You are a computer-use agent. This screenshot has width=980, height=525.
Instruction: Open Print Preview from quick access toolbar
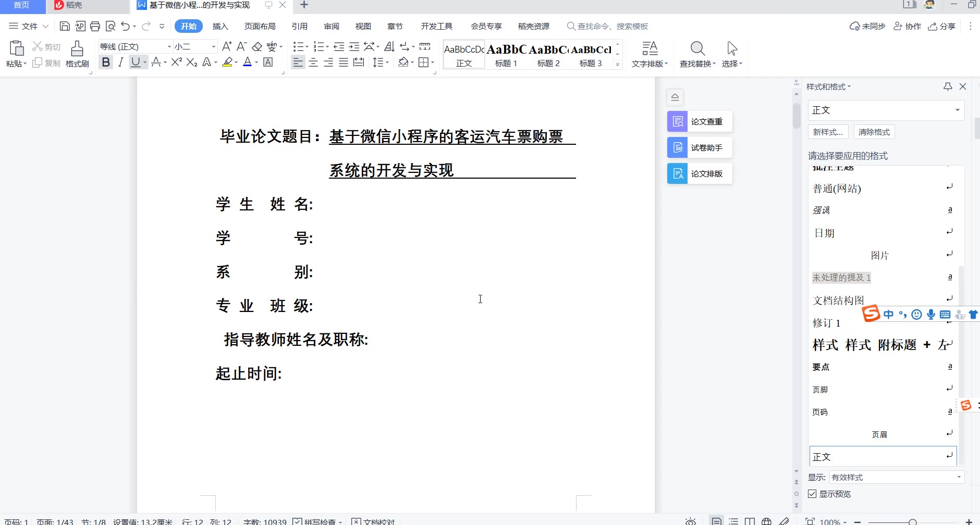[x=110, y=26]
